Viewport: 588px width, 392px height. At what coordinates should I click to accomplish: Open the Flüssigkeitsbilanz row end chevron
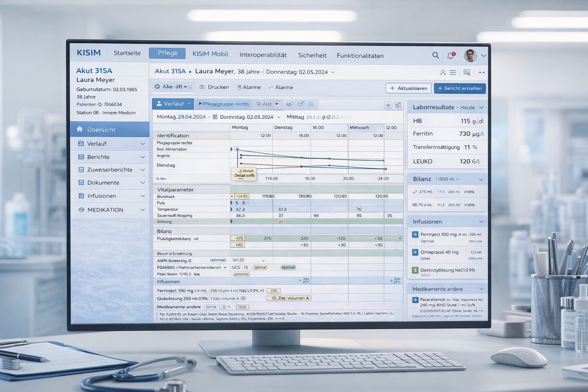[400, 238]
